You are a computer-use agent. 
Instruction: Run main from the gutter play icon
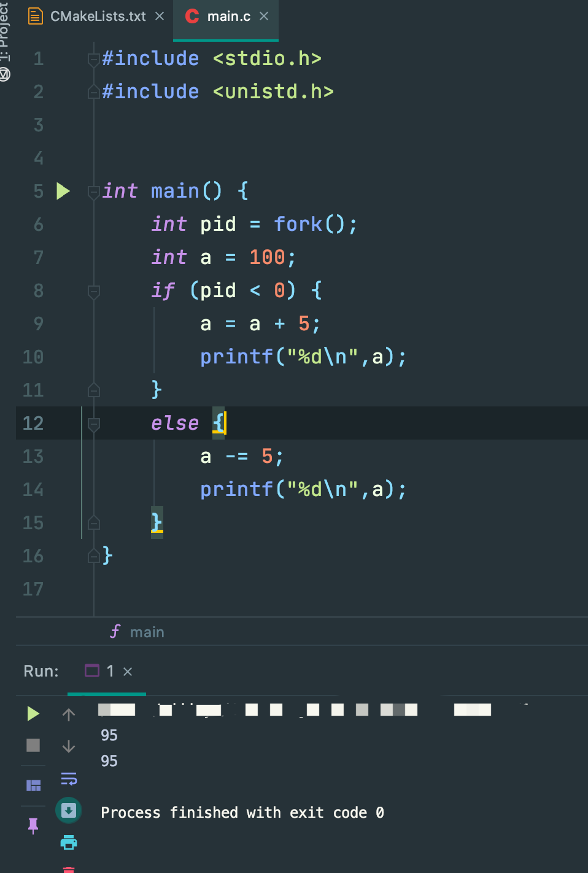pyautogui.click(x=62, y=191)
